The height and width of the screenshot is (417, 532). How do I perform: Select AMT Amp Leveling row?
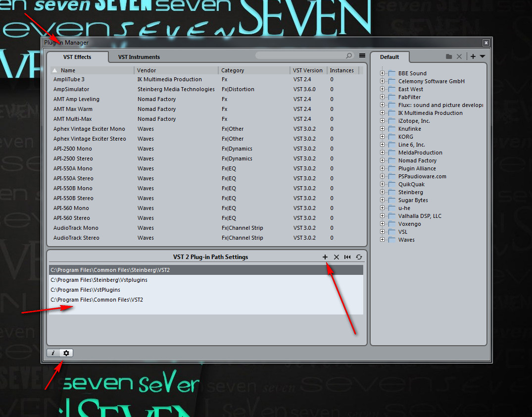click(207, 99)
